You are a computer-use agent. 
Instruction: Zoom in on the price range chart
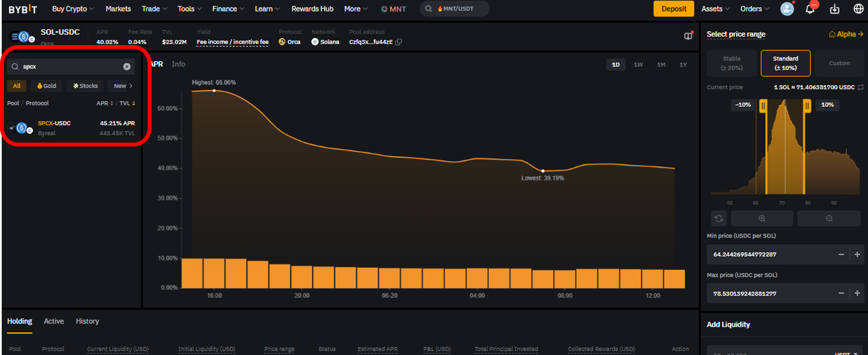click(762, 218)
